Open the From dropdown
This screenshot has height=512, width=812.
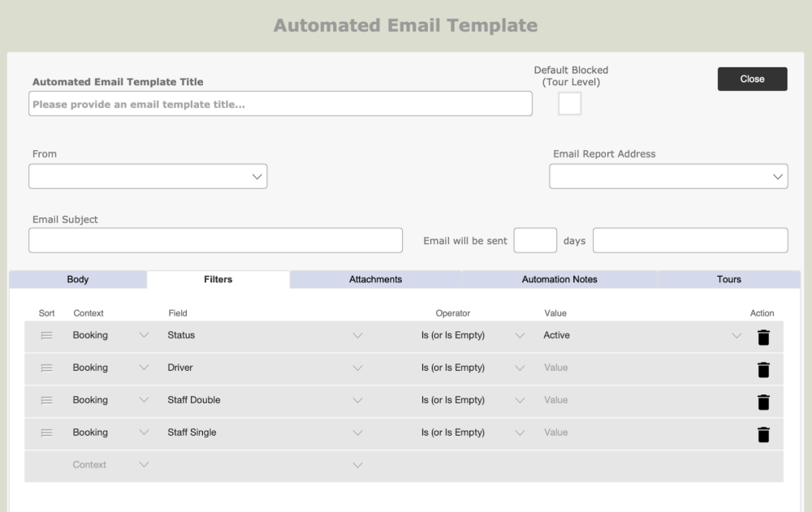[x=148, y=176]
